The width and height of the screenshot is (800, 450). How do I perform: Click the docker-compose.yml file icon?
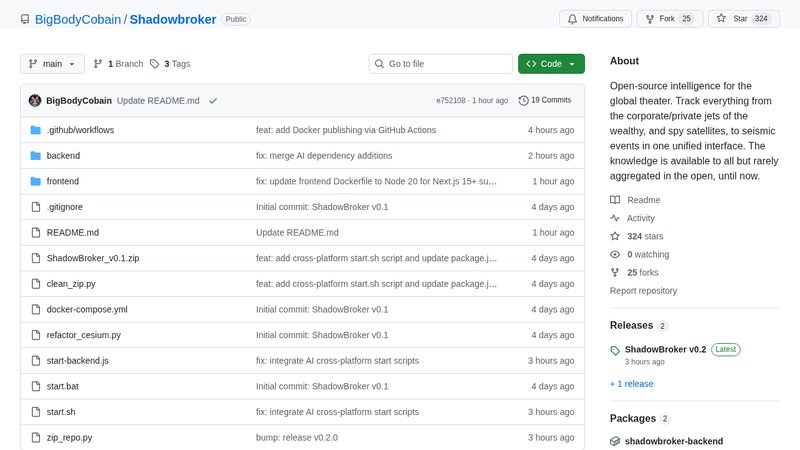36,309
